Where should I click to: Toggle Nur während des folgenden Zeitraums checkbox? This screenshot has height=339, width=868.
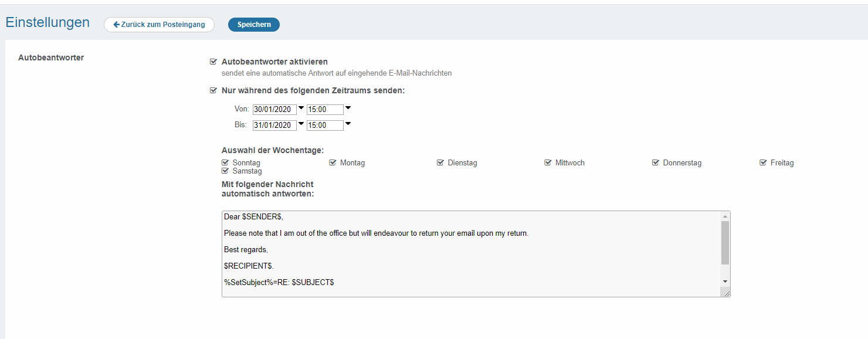[213, 91]
